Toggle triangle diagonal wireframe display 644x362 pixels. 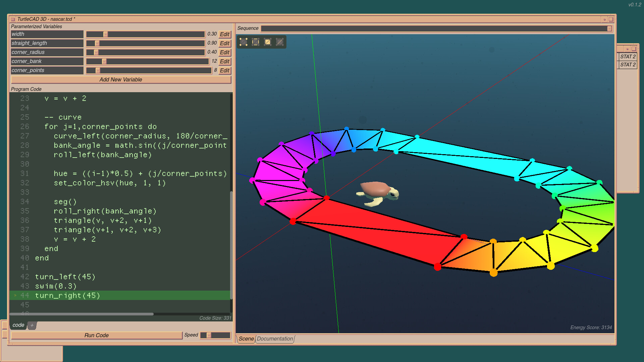[280, 42]
